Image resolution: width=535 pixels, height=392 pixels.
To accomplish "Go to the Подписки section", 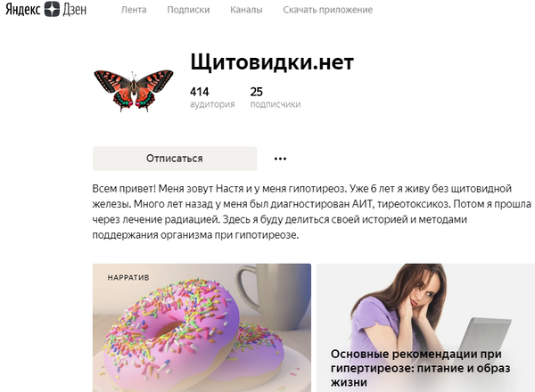I will [x=188, y=10].
